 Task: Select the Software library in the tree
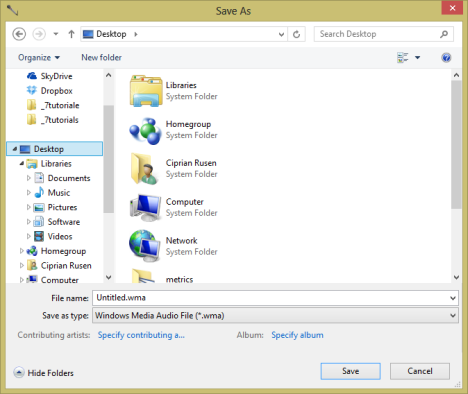tap(57, 222)
